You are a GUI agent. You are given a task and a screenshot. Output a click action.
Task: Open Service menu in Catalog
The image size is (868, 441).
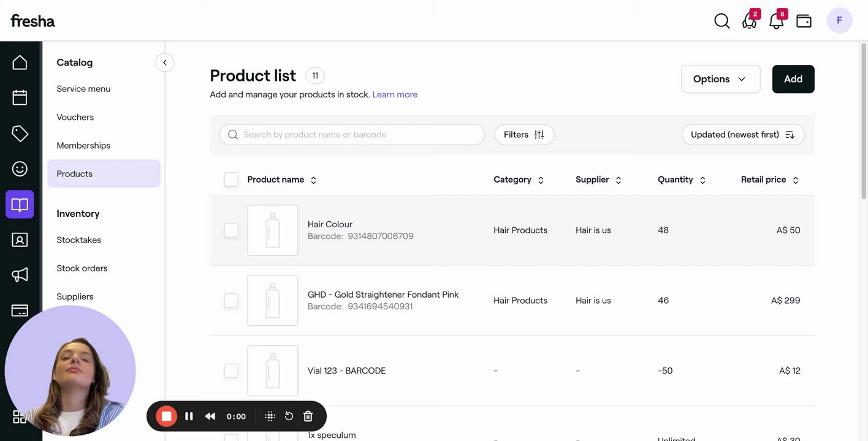pyautogui.click(x=83, y=89)
